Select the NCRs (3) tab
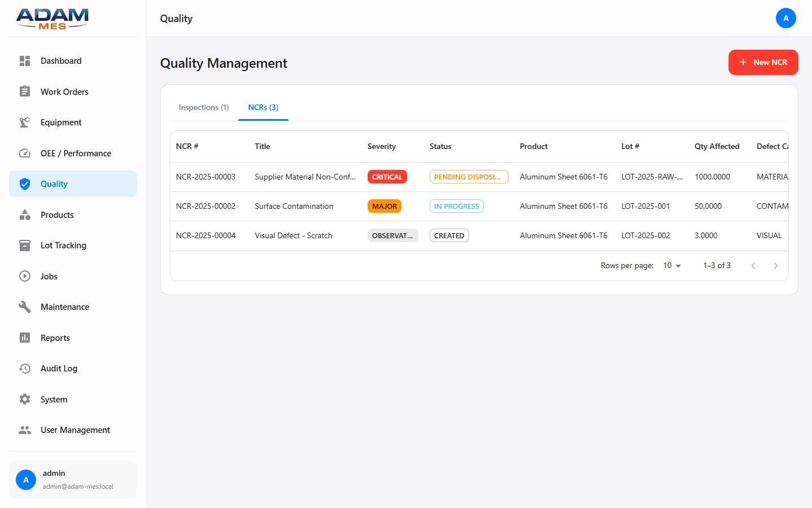The height and width of the screenshot is (508, 812). (263, 107)
